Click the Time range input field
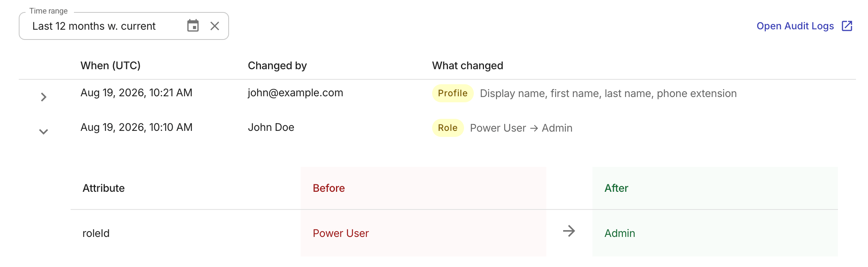The width and height of the screenshot is (868, 267). tap(124, 26)
